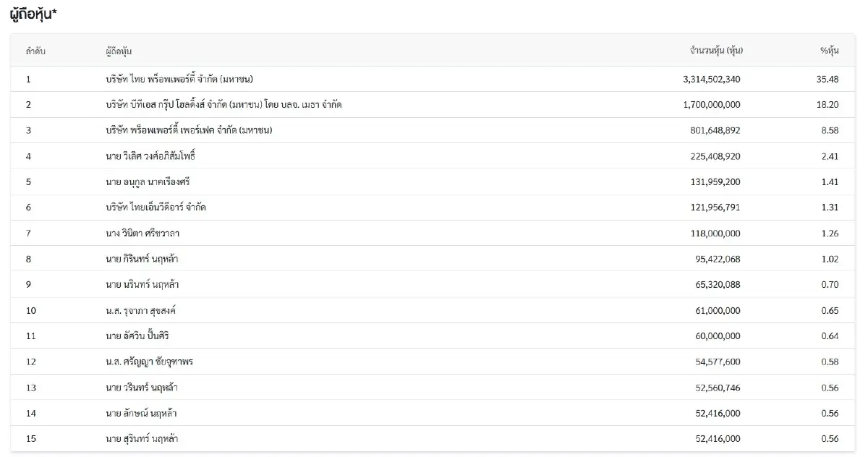Click the ผู้ถือหุ้น* section heading
Viewport: 868px width, 457px height.
pyautogui.click(x=33, y=16)
